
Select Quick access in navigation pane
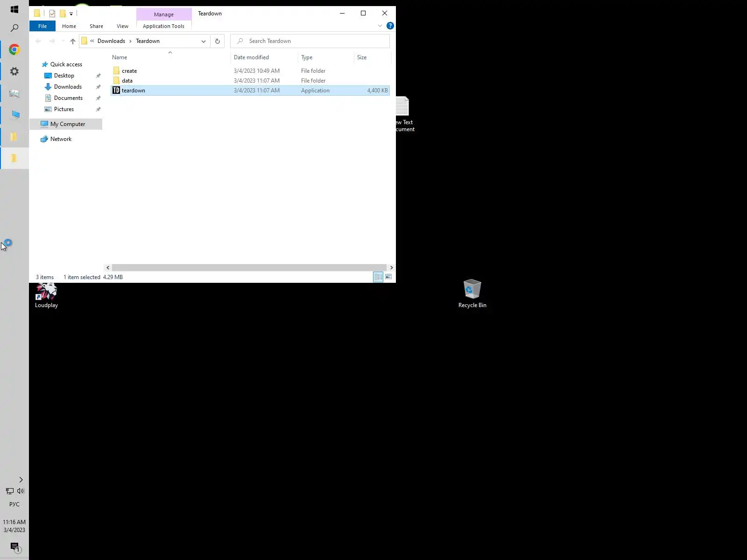(x=66, y=64)
